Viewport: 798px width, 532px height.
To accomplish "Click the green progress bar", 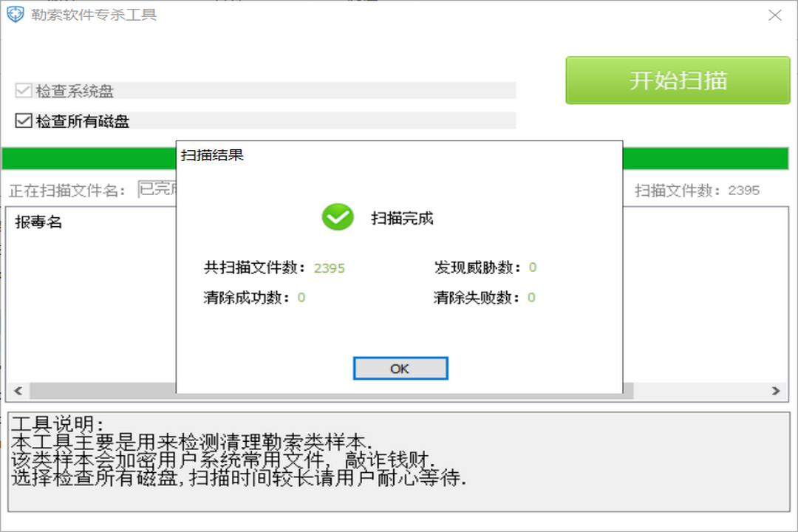I will coord(89,157).
